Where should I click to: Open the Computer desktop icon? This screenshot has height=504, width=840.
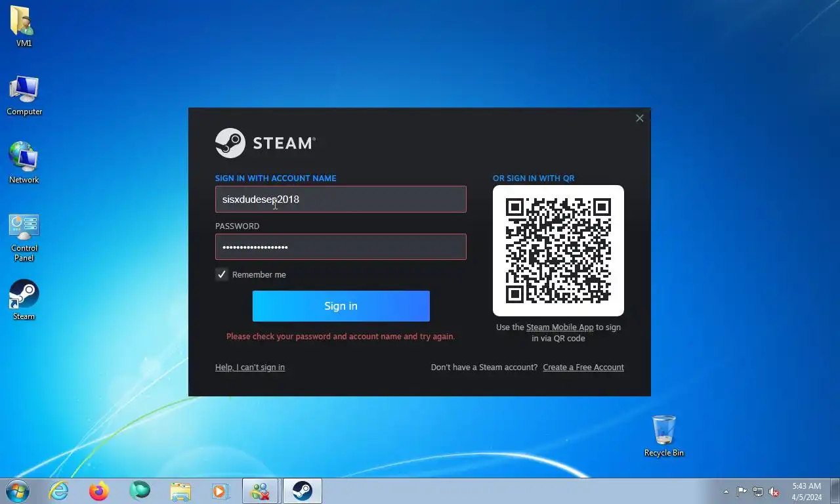[24, 95]
